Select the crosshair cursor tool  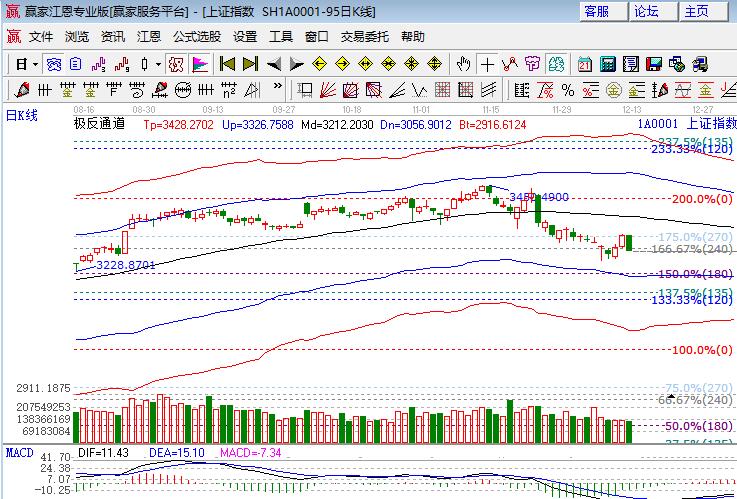click(x=488, y=64)
